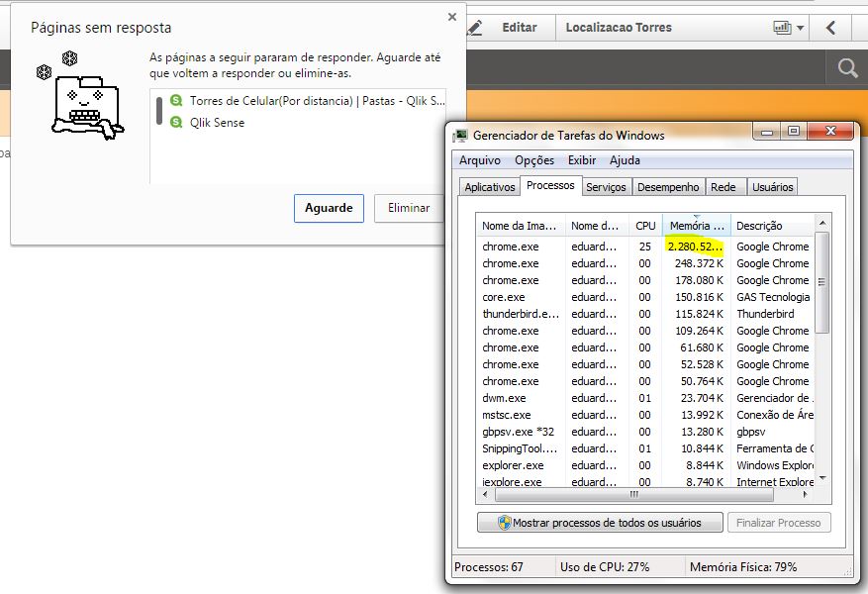868x594 pixels.
Task: Minimize the Gerenciador de Tarefas window
Action: (x=767, y=132)
